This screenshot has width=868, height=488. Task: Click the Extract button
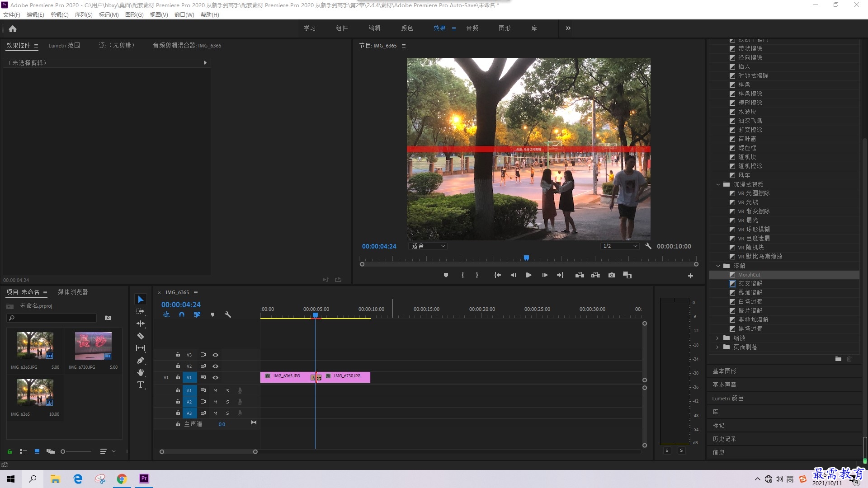pos(595,275)
